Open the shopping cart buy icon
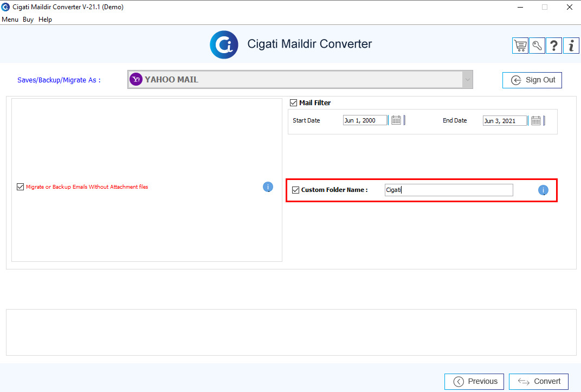 pyautogui.click(x=520, y=46)
